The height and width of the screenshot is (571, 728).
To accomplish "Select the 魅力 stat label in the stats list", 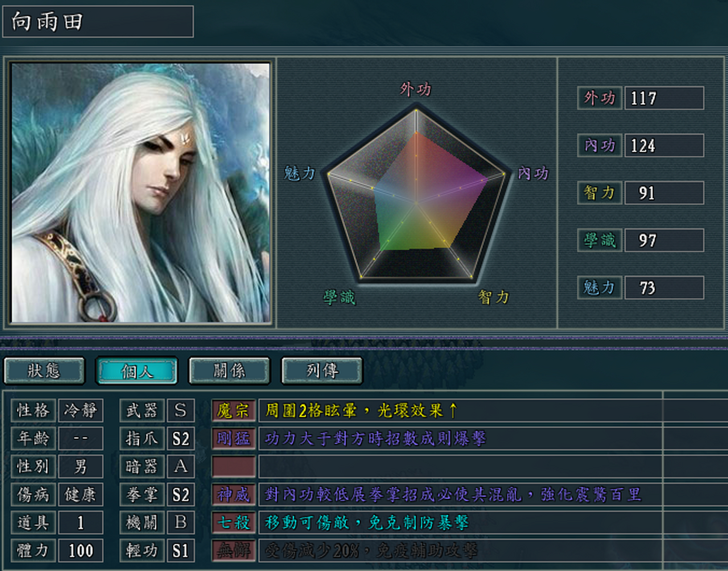I will point(600,288).
